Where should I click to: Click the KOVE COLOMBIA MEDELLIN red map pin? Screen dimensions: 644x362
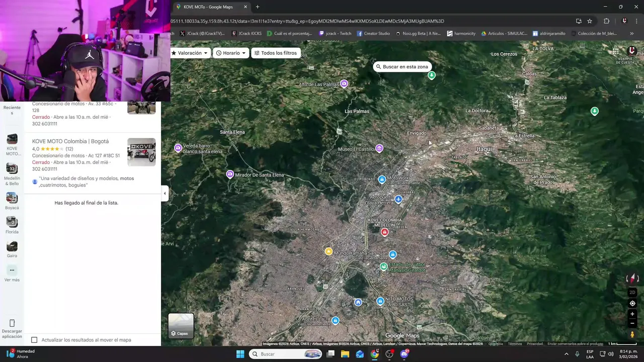tap(385, 232)
